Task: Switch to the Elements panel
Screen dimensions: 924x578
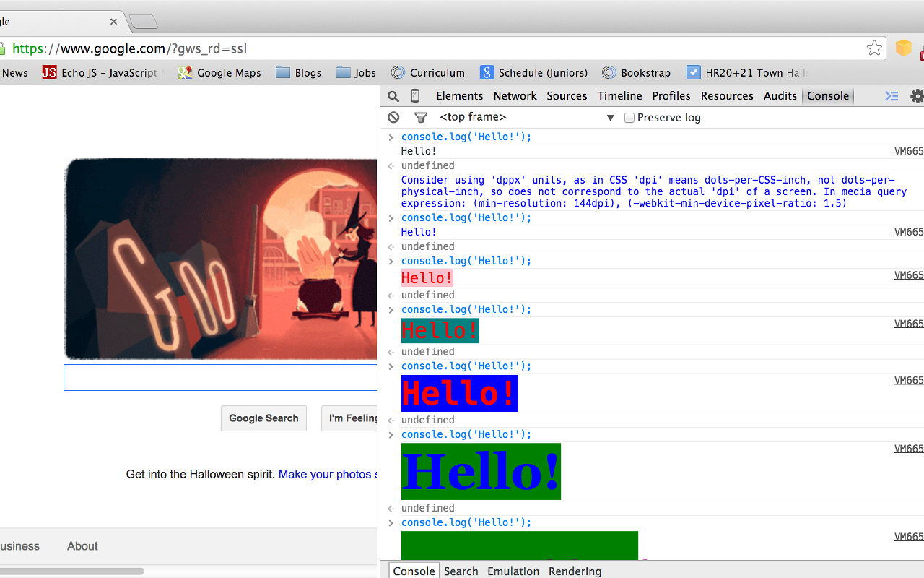Action: 459,95
